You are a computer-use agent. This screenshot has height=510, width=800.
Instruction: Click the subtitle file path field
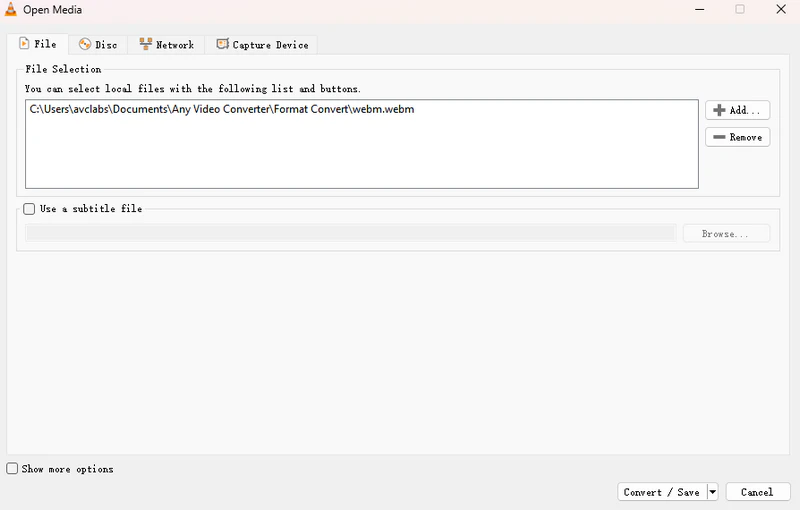(351, 233)
